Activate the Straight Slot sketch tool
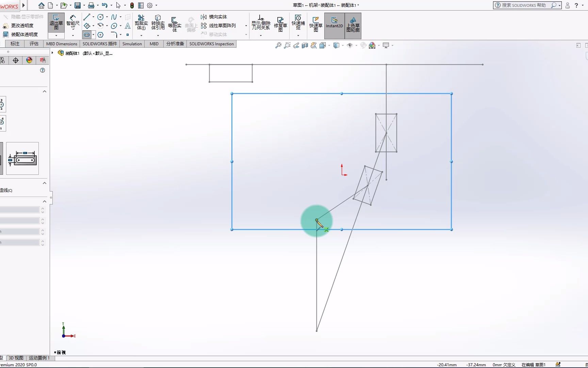 coord(87,34)
